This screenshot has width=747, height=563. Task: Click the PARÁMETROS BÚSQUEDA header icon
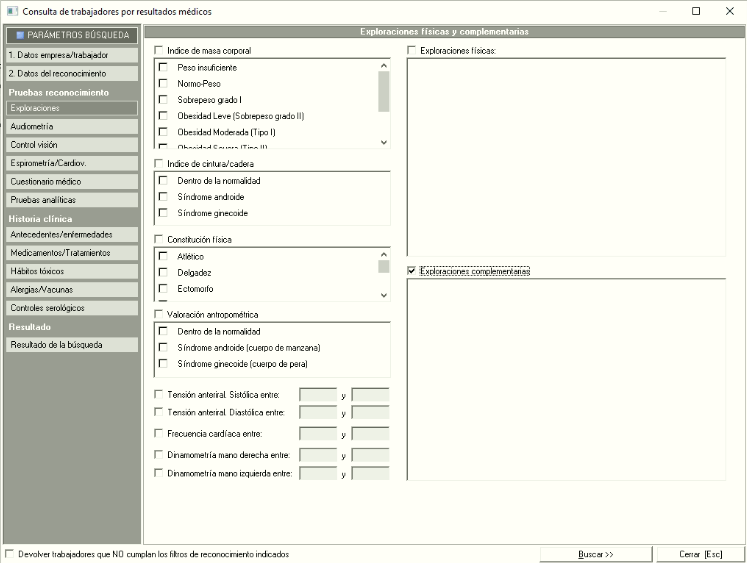(x=20, y=36)
